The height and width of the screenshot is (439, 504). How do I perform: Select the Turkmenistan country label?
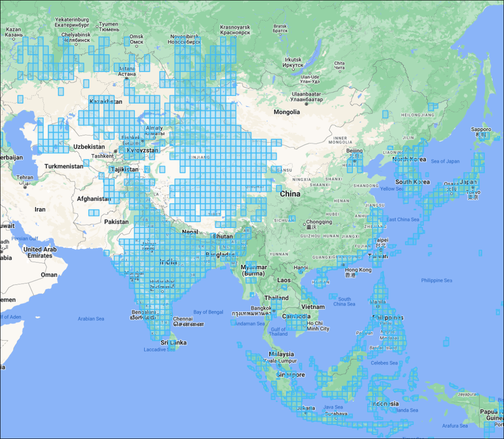pos(64,167)
